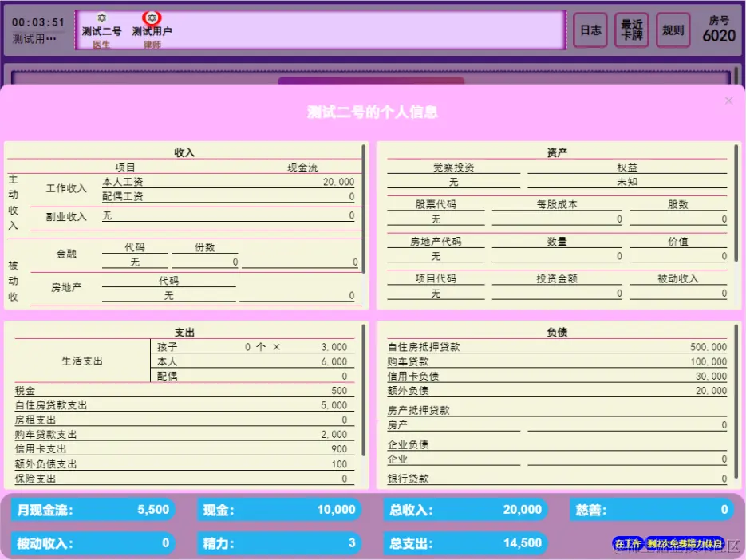The width and height of the screenshot is (746, 560).
Task: Click the 房号 6020 room number
Action: click(x=719, y=29)
